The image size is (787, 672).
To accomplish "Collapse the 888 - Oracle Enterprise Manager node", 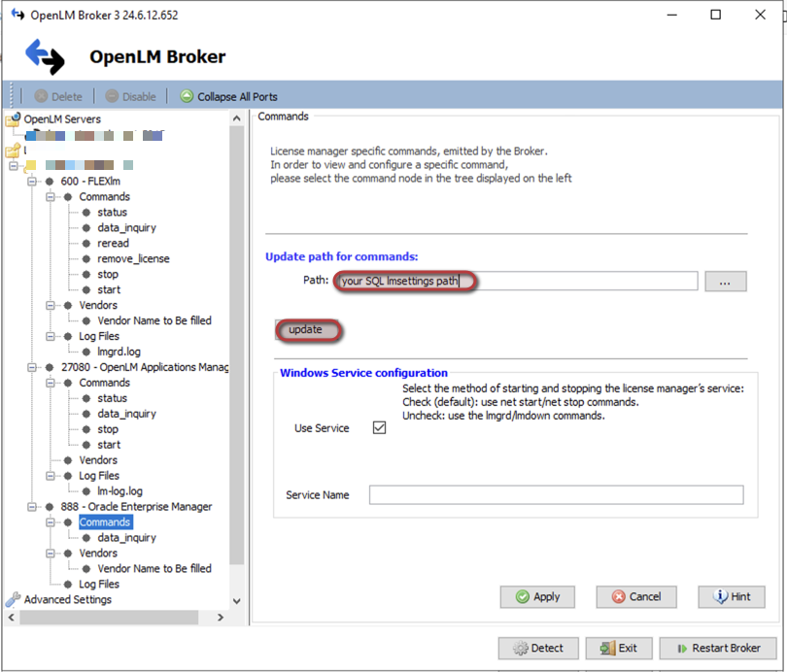I will [x=32, y=507].
